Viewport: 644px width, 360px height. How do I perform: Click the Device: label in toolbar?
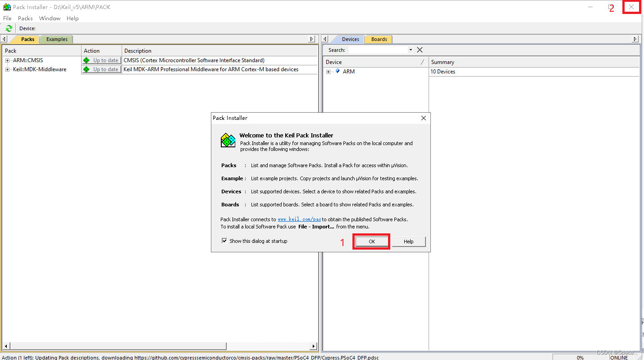[x=27, y=28]
